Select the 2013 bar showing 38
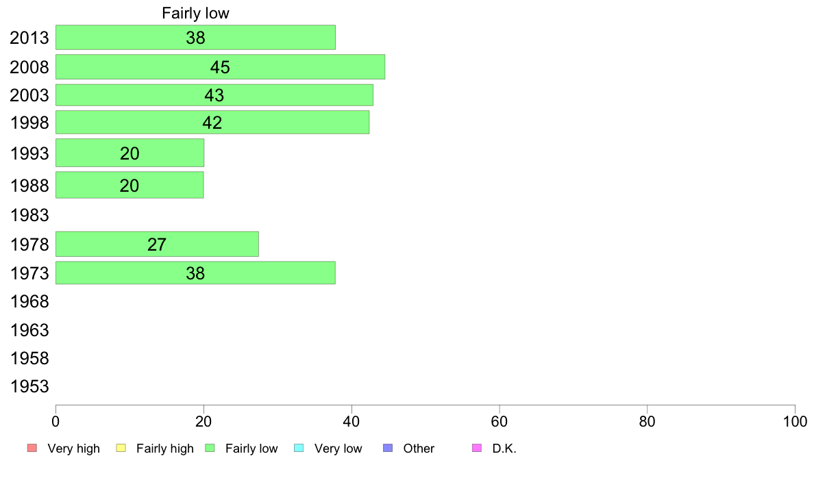Image resolution: width=814 pixels, height=504 pixels. [x=195, y=38]
